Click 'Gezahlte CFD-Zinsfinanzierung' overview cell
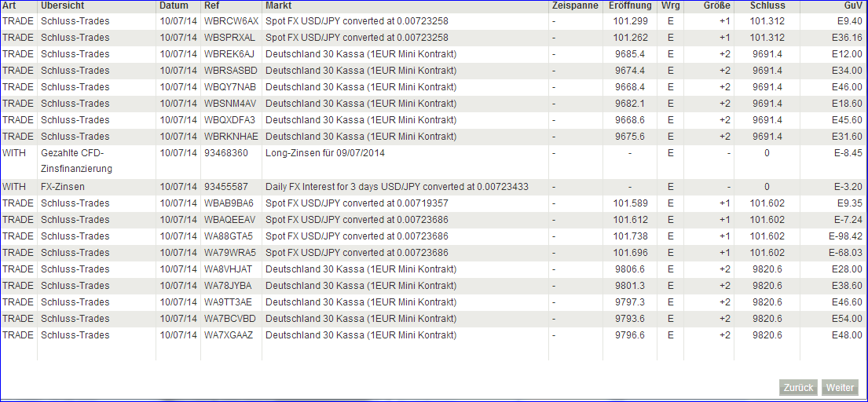Screen dimensions: 868x402 click(x=76, y=161)
